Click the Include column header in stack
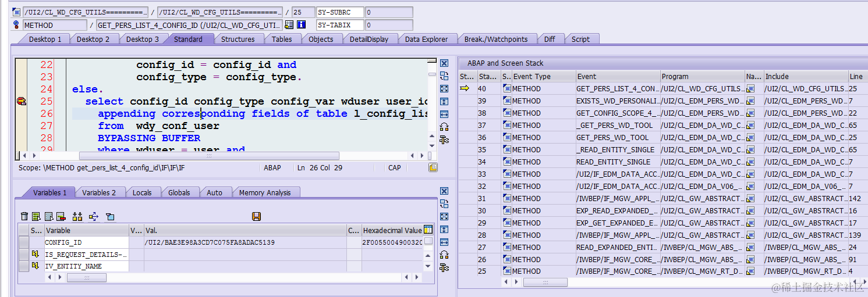 pyautogui.click(x=806, y=76)
